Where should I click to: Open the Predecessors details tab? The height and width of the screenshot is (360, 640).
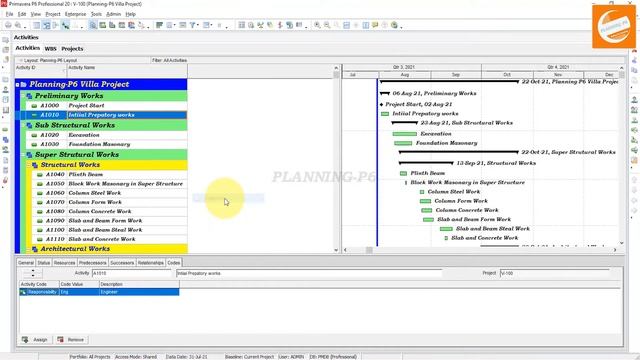pos(93,263)
